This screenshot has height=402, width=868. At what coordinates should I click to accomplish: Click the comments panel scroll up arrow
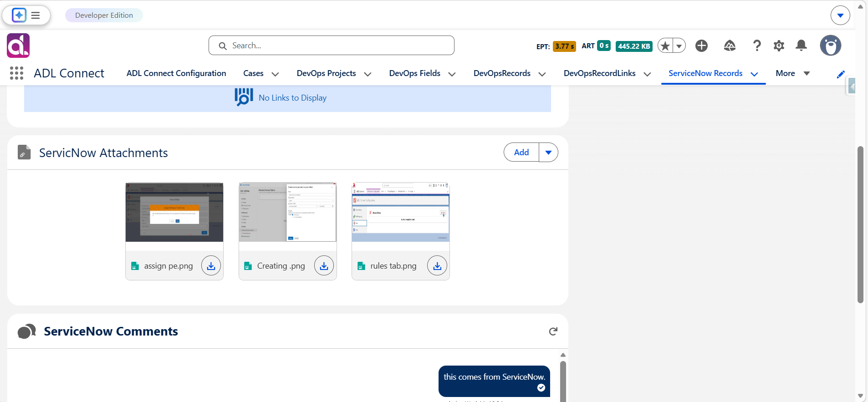(x=563, y=355)
